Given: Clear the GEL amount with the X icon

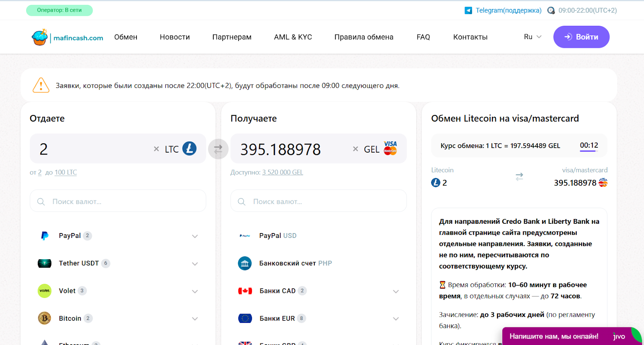Looking at the screenshot, I should pyautogui.click(x=355, y=149).
